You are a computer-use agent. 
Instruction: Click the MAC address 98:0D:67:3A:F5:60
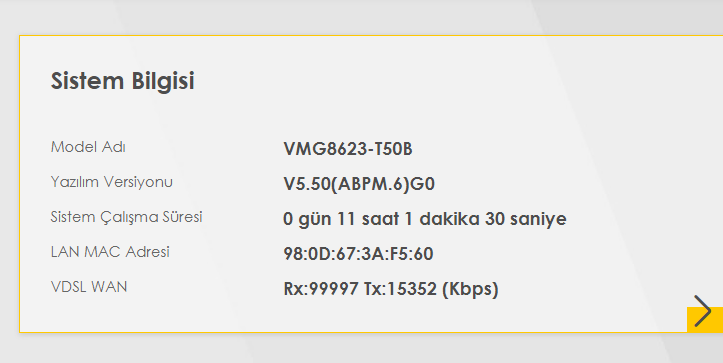(358, 254)
